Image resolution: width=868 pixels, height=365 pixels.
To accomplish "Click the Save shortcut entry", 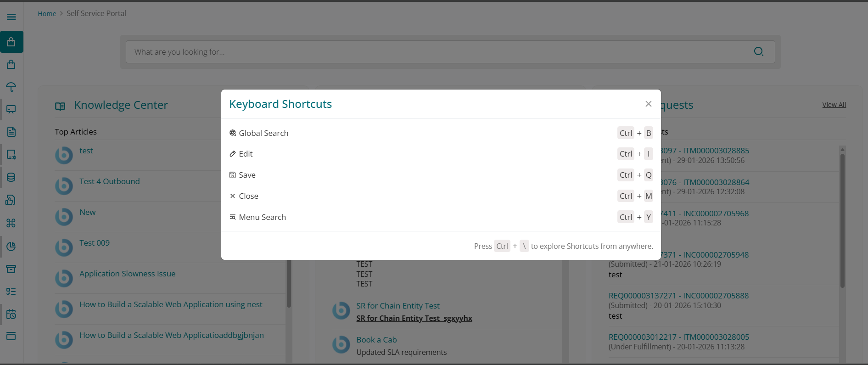I will point(247,175).
